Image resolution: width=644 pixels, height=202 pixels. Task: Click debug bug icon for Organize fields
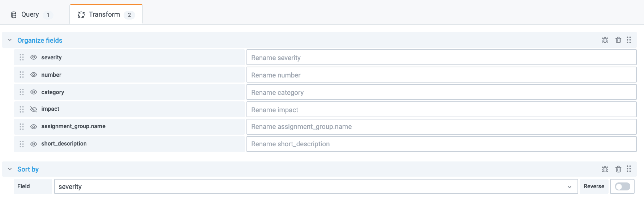click(605, 40)
